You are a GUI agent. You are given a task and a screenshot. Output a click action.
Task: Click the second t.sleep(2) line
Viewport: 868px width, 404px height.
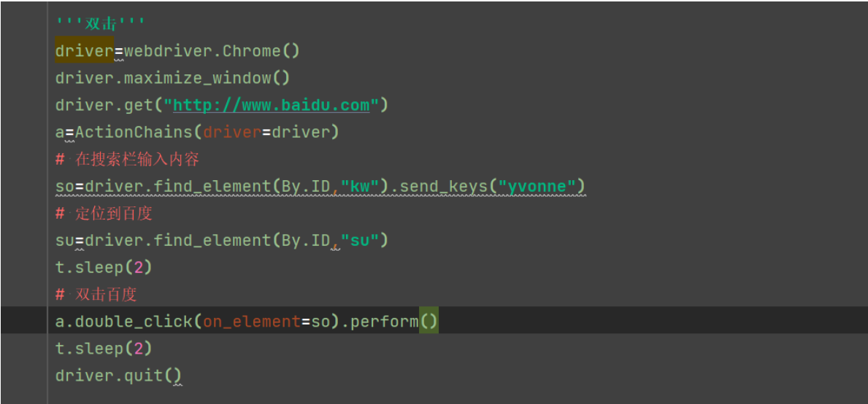pyautogui.click(x=103, y=349)
